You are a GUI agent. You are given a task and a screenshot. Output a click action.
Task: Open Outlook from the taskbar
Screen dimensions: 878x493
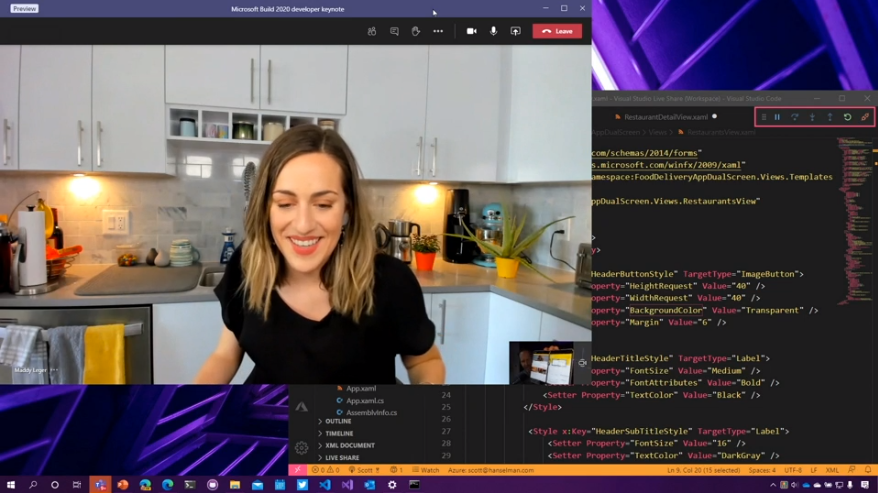click(x=370, y=485)
